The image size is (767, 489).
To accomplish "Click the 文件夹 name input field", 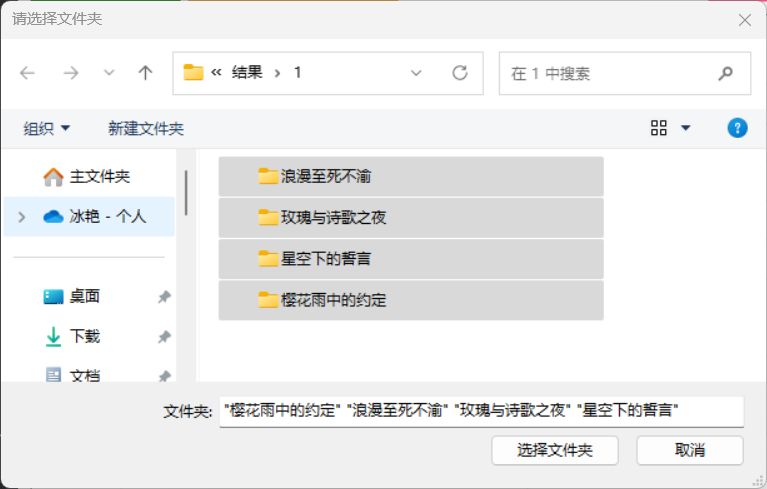I will (x=481, y=411).
